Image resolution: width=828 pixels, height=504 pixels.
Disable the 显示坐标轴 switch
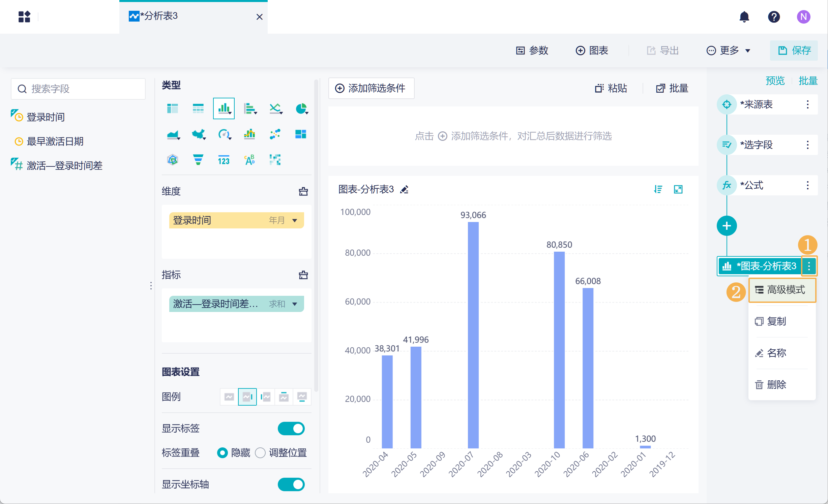[x=291, y=484]
